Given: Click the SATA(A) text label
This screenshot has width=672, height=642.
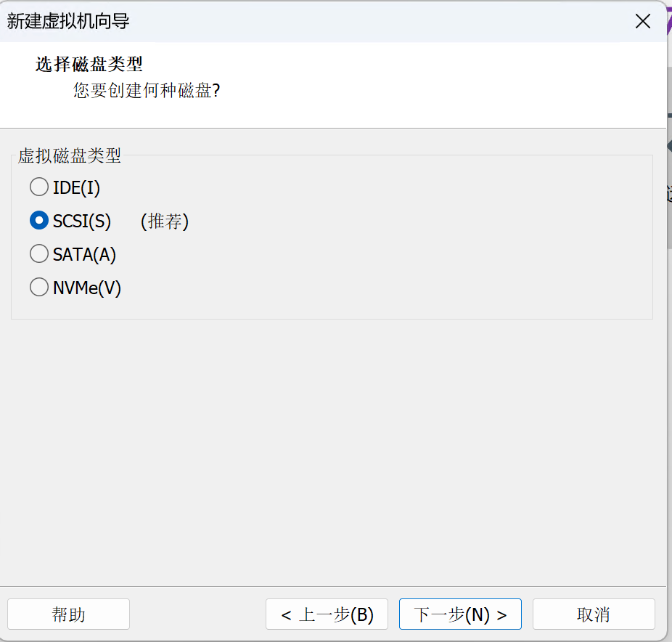Looking at the screenshot, I should tap(84, 255).
